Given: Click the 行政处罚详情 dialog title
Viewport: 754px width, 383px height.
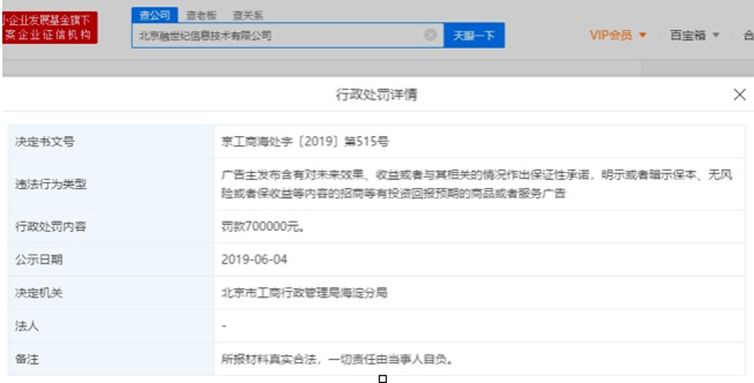Looking at the screenshot, I should 377,95.
